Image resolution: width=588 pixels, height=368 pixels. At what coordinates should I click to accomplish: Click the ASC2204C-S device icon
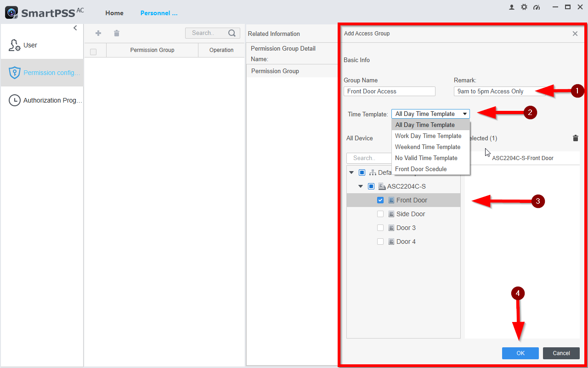[382, 186]
